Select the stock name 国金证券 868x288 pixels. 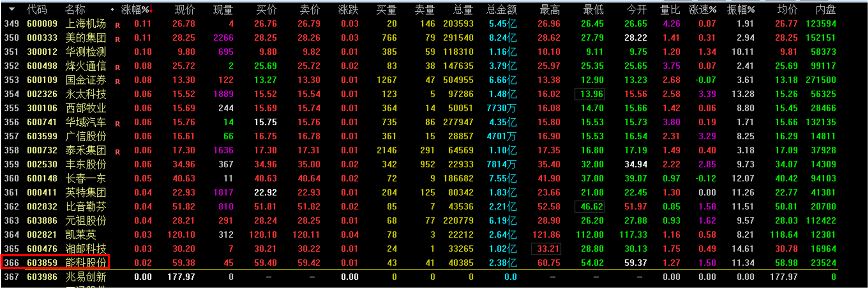pyautogui.click(x=86, y=80)
